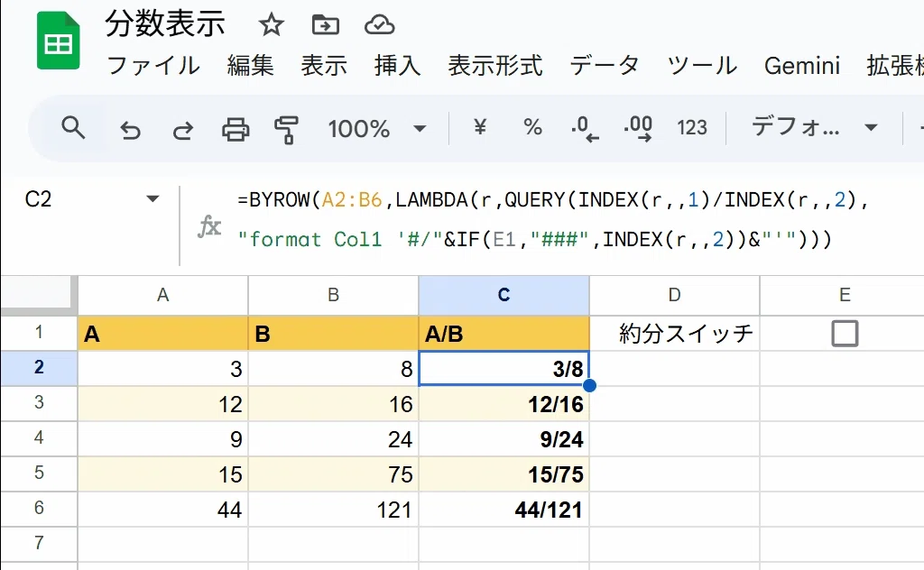Check the cloud save status icon
This screenshot has height=570, width=924.
(x=379, y=24)
